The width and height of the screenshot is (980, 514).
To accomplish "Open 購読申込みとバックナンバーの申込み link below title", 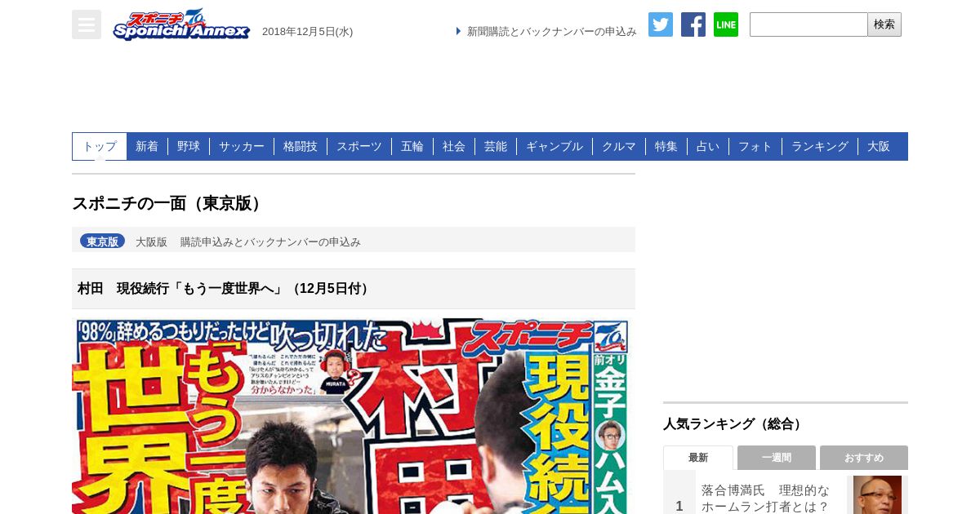I will pyautogui.click(x=270, y=242).
